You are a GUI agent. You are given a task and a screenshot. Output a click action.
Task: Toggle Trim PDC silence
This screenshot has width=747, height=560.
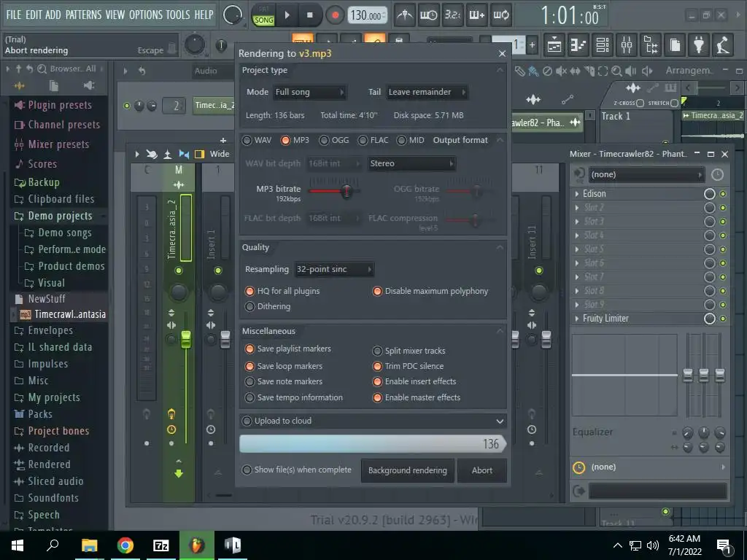tap(408, 366)
